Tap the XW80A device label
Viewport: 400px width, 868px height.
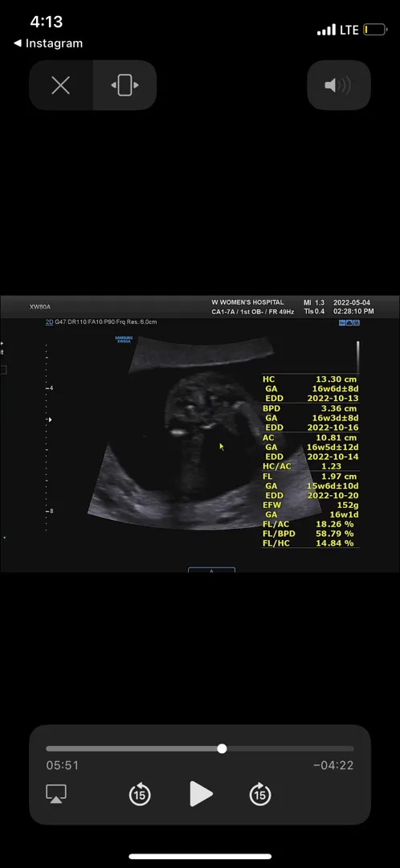(x=40, y=307)
